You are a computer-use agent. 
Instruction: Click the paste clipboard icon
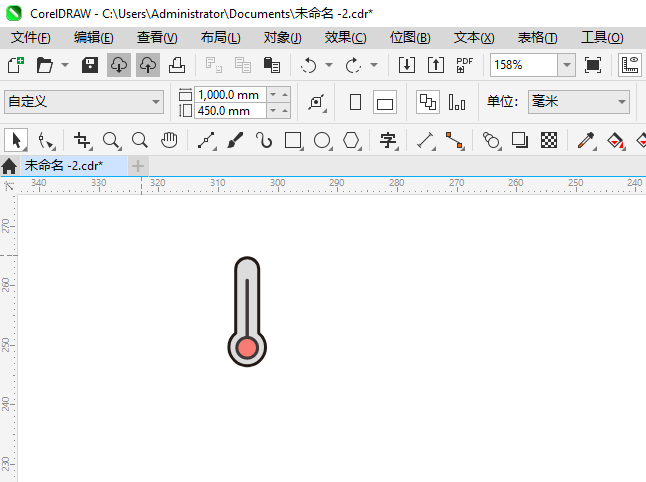tap(272, 65)
